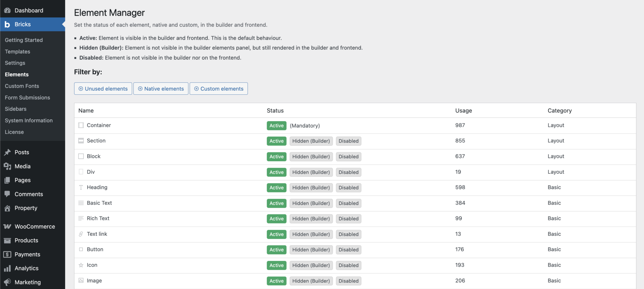Expand the WooCommerce sidebar menu
Screen dimensions: 644x289
tap(35, 226)
